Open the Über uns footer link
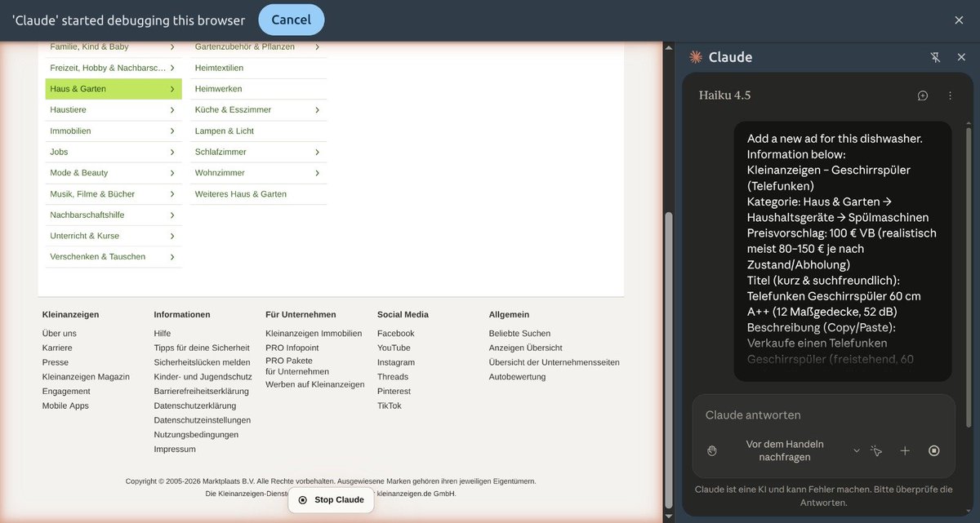The height and width of the screenshot is (523, 980). 60,334
